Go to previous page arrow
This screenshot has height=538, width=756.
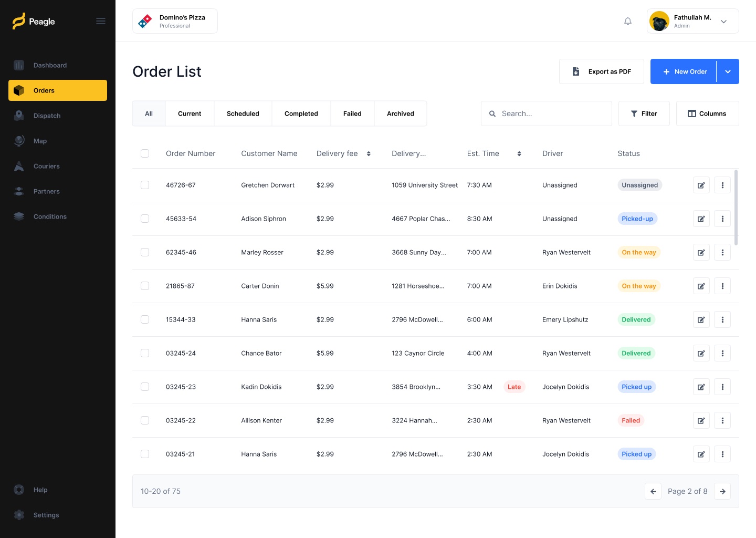tap(653, 491)
